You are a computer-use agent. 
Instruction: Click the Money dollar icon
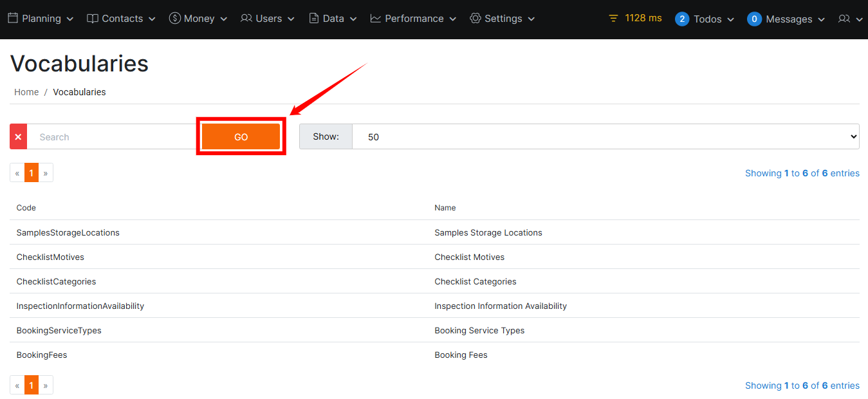[174, 19]
